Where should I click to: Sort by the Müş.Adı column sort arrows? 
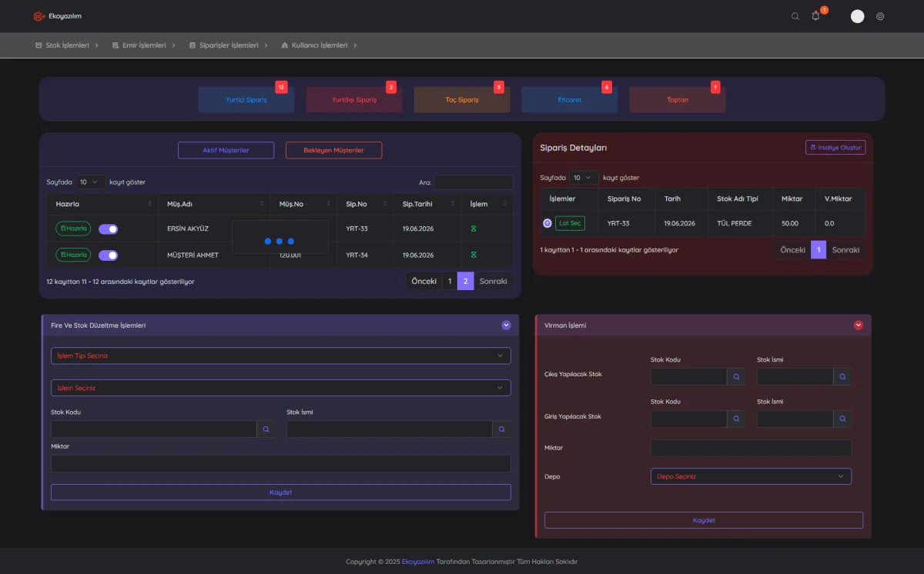point(261,204)
